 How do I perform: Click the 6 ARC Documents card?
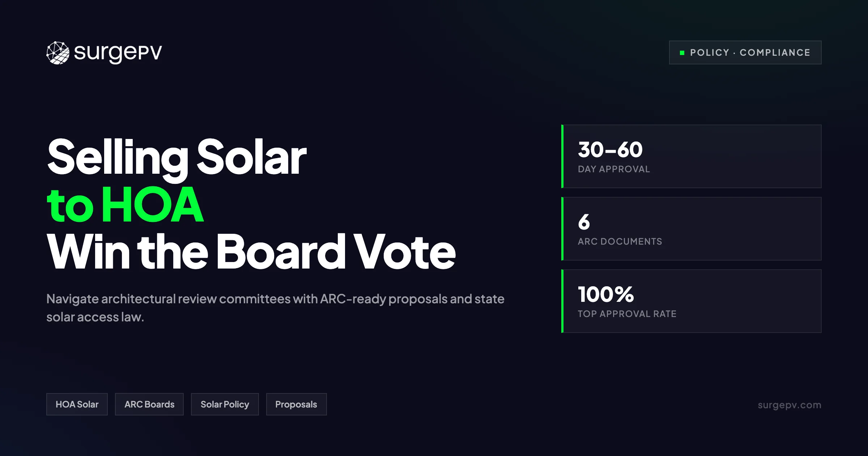coord(692,229)
